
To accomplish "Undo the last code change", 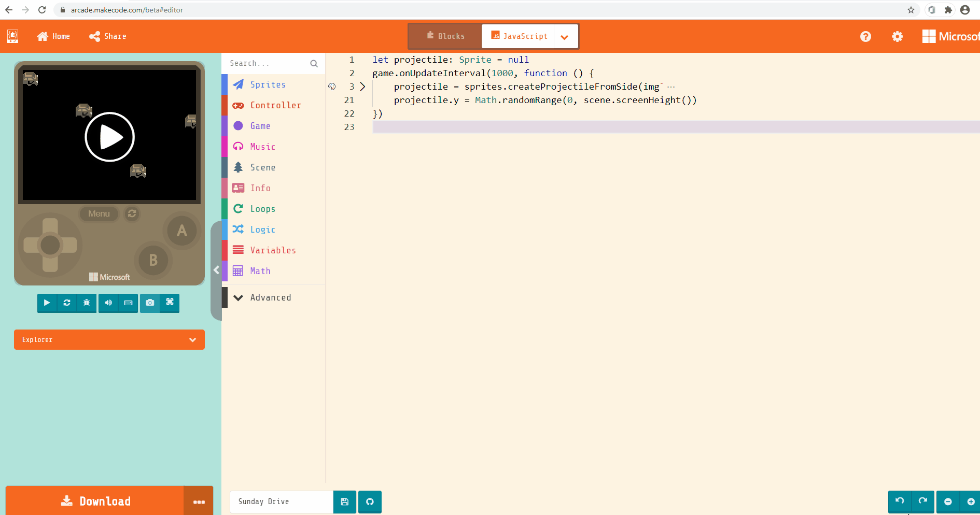I will coord(899,502).
